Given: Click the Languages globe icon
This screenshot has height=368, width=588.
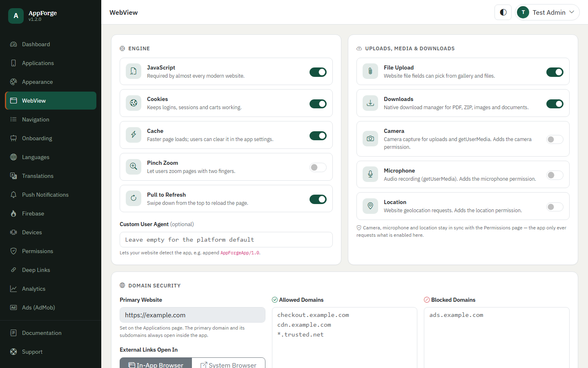Looking at the screenshot, I should point(13,157).
